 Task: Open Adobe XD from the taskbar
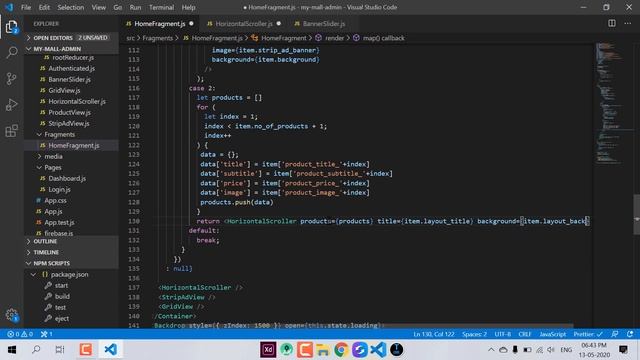[x=268, y=349]
